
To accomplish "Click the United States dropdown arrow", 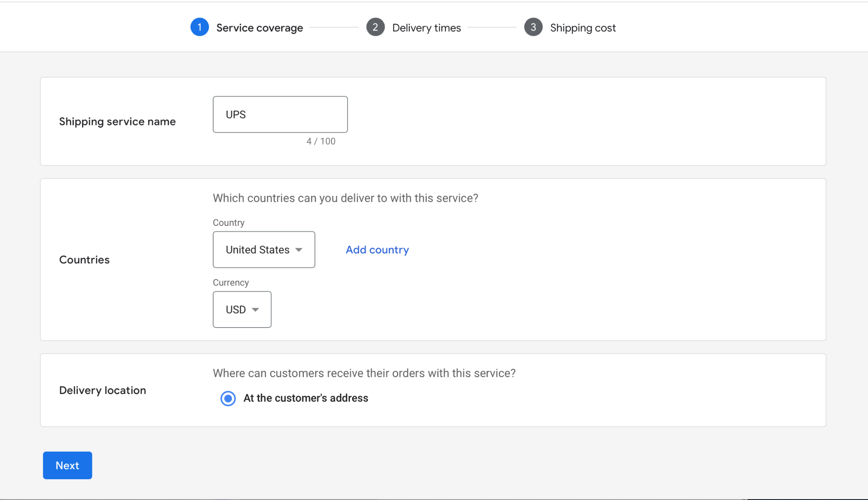I will [299, 250].
